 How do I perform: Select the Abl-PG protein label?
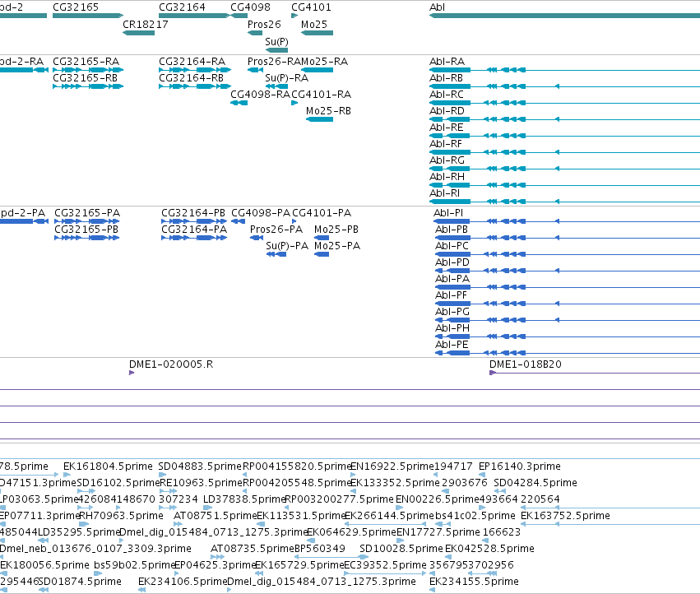(452, 312)
